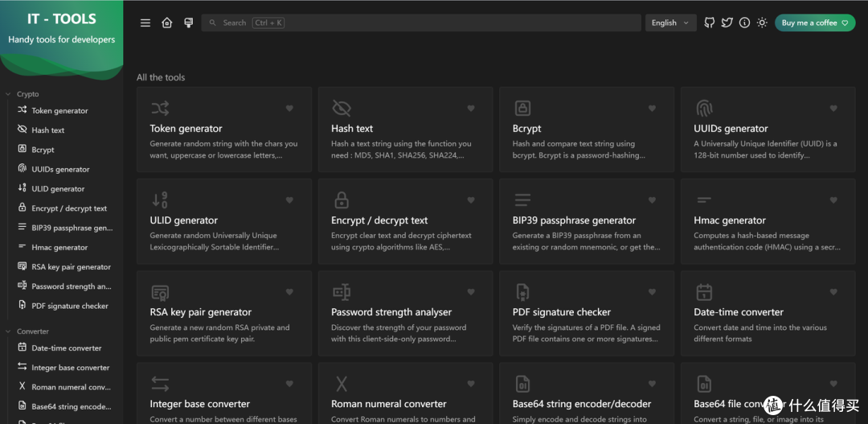This screenshot has width=868, height=424.
Task: Open the GitHub repository icon
Action: coord(709,23)
